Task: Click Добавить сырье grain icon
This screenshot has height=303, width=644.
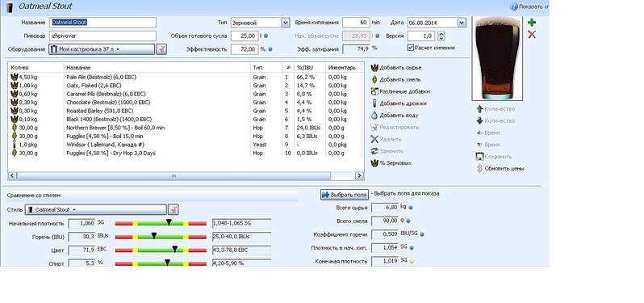Action: pyautogui.click(x=374, y=67)
